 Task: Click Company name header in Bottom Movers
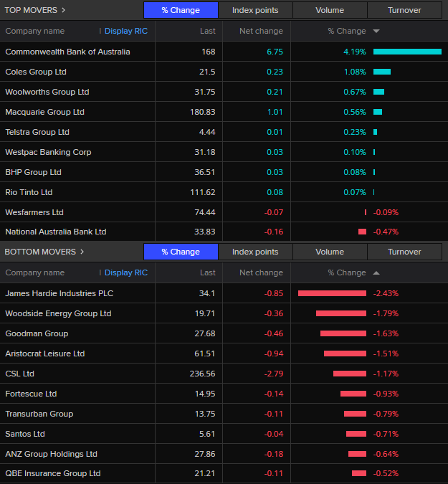tap(35, 273)
